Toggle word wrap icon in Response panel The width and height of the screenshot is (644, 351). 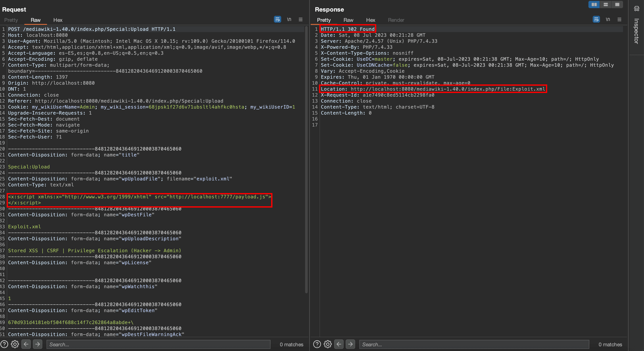click(x=596, y=19)
